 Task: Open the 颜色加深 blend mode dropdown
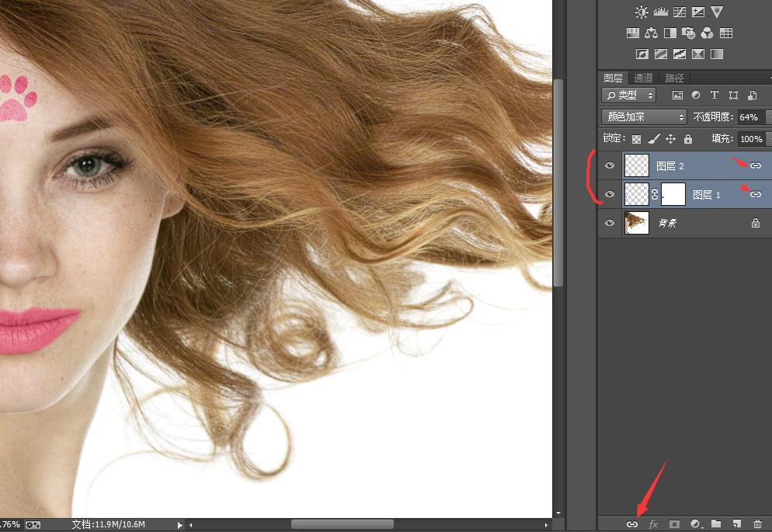(644, 117)
